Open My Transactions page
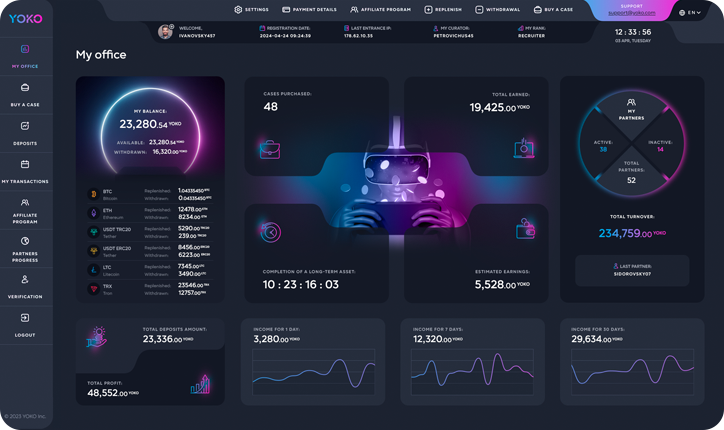 (x=25, y=171)
